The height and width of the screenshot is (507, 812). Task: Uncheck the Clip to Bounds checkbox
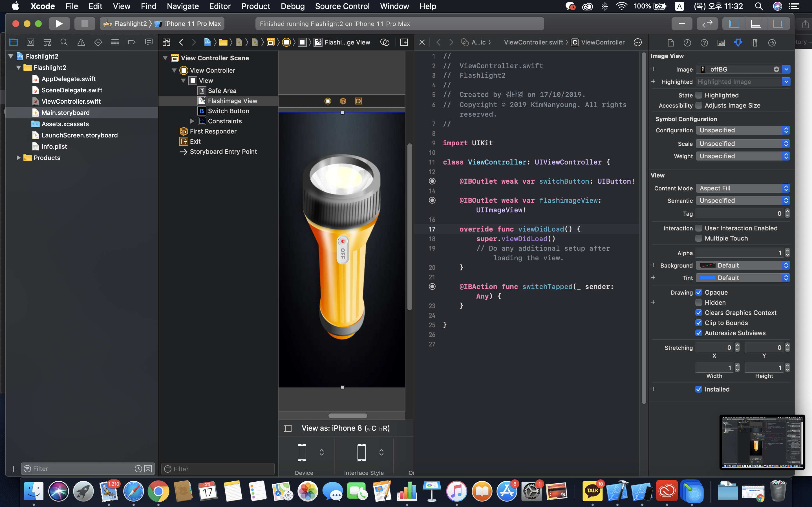pos(699,323)
